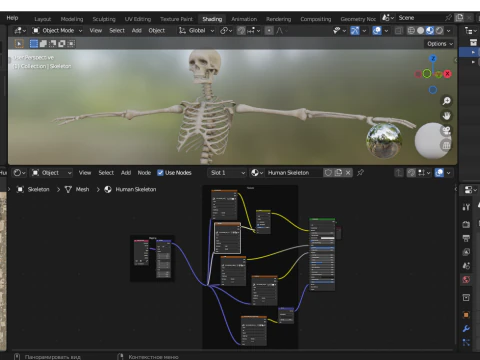
Task: Switch to the Modeling workspace tab
Action: [x=72, y=19]
